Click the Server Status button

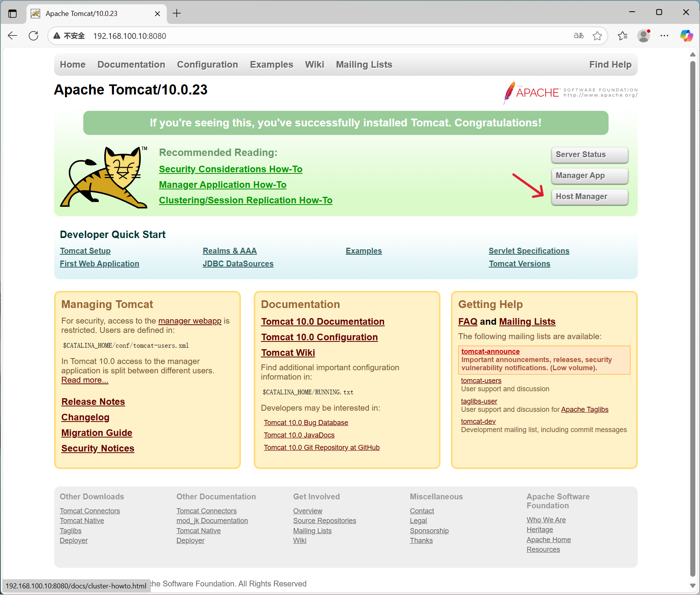[x=589, y=155]
